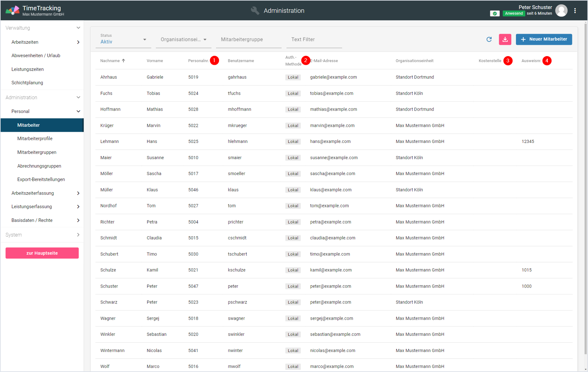
Task: Click the pink download export icon
Action: tap(505, 39)
